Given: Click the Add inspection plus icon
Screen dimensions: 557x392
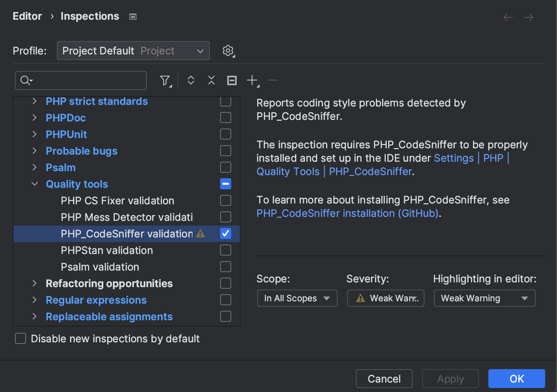Looking at the screenshot, I should 252,80.
